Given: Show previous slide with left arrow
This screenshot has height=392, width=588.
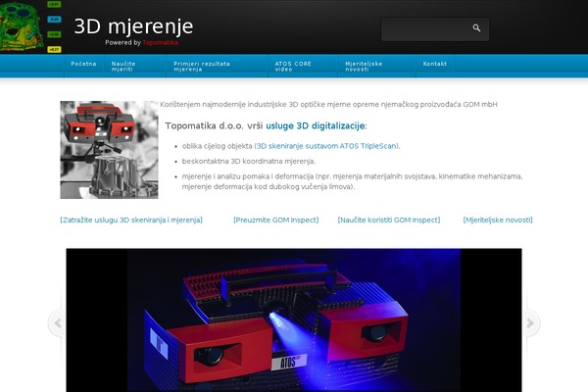Looking at the screenshot, I should [x=58, y=323].
